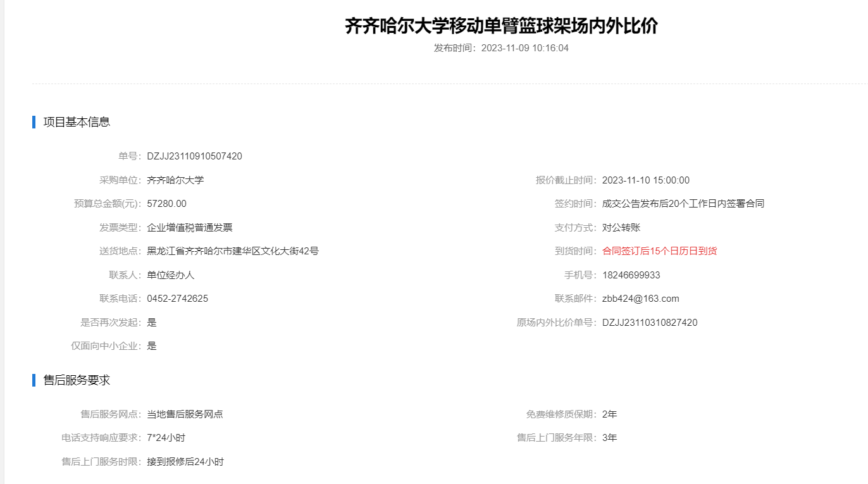Click email address zbb424@163.com
Viewport: 868px width, 484px height.
[x=640, y=299]
